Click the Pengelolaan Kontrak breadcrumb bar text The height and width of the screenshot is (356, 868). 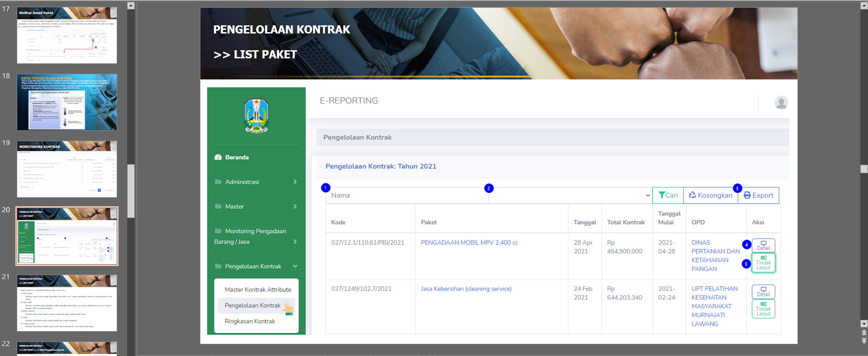click(x=357, y=138)
